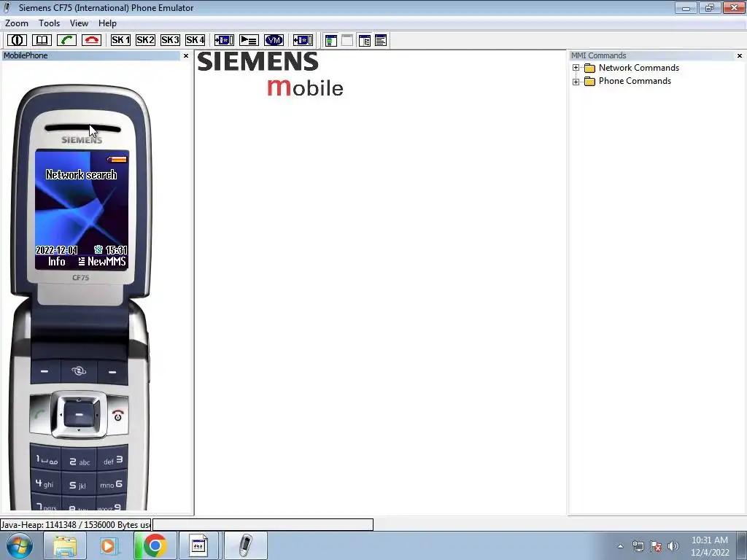
Task: Click the volume icon in system tray
Action: coord(673,546)
